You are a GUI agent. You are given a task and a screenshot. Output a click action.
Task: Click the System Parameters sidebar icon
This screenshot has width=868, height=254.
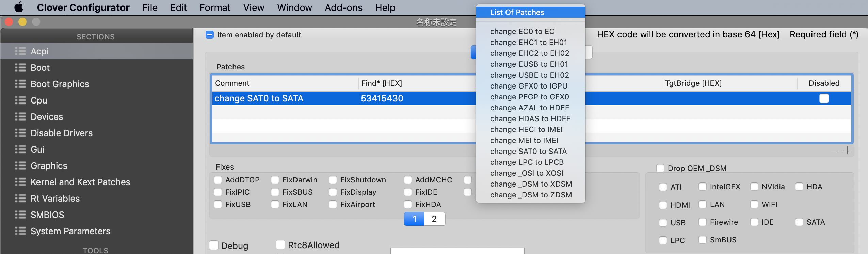pos(20,231)
